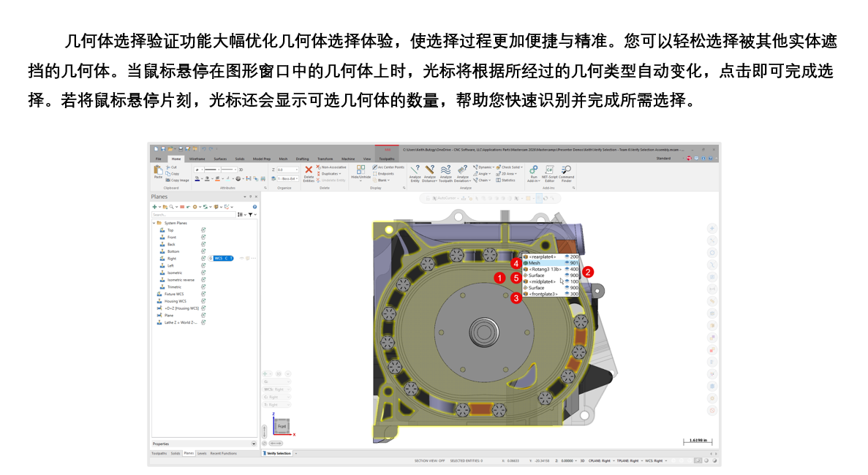Viewport: 868px width, 475px height.
Task: Open the Verify Selection viewsheet tab
Action: (279, 453)
